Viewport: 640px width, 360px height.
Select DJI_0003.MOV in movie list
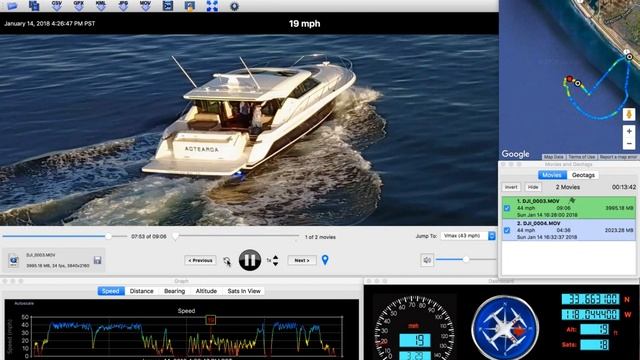pos(569,208)
